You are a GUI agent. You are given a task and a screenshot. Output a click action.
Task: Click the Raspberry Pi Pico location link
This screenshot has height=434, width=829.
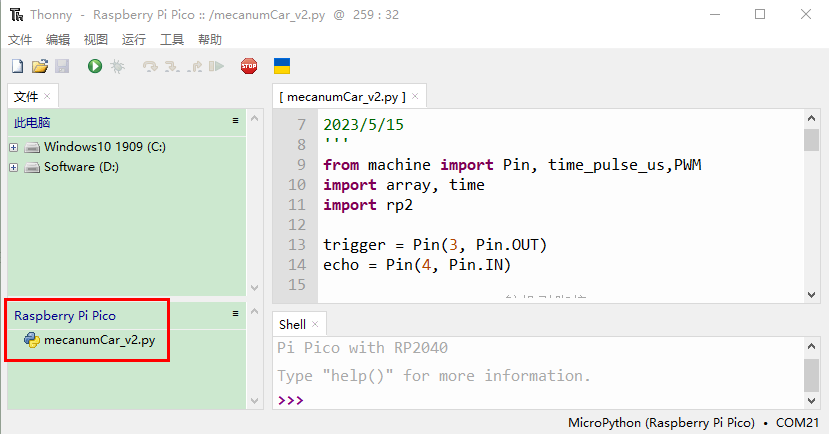[65, 316]
